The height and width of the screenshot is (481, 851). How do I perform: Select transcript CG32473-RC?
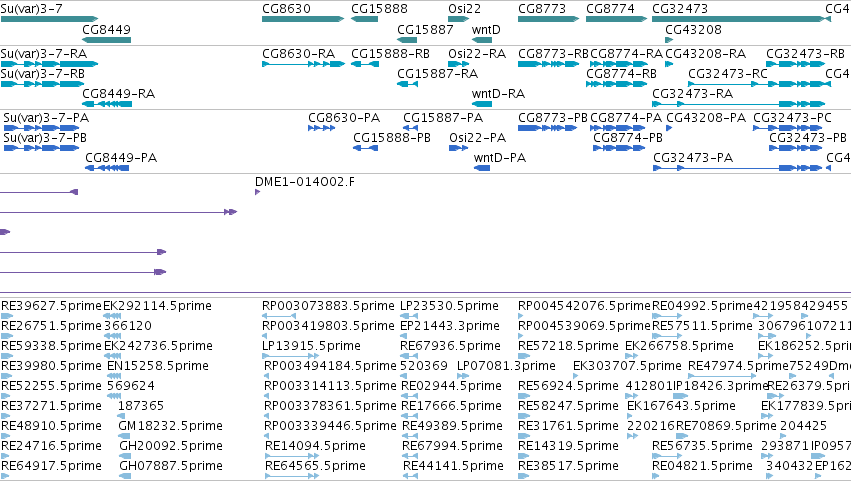tap(728, 74)
